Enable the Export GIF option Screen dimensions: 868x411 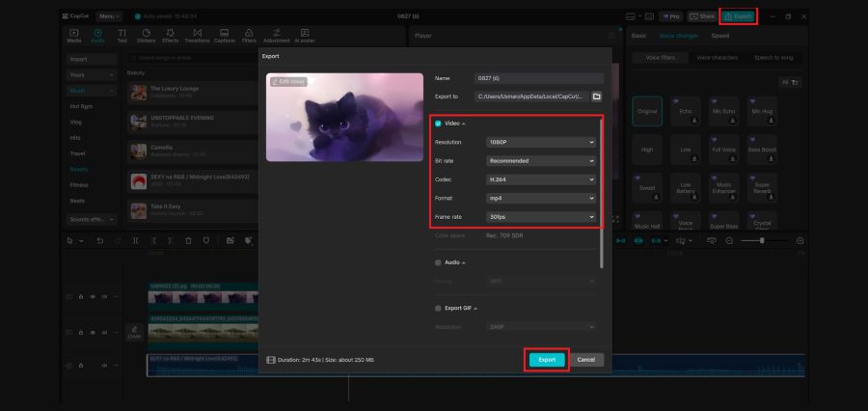pos(438,308)
